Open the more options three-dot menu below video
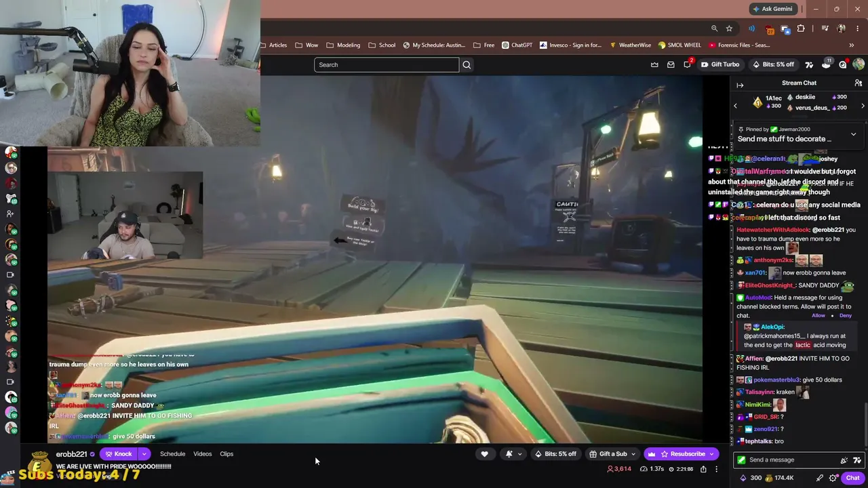 716,469
